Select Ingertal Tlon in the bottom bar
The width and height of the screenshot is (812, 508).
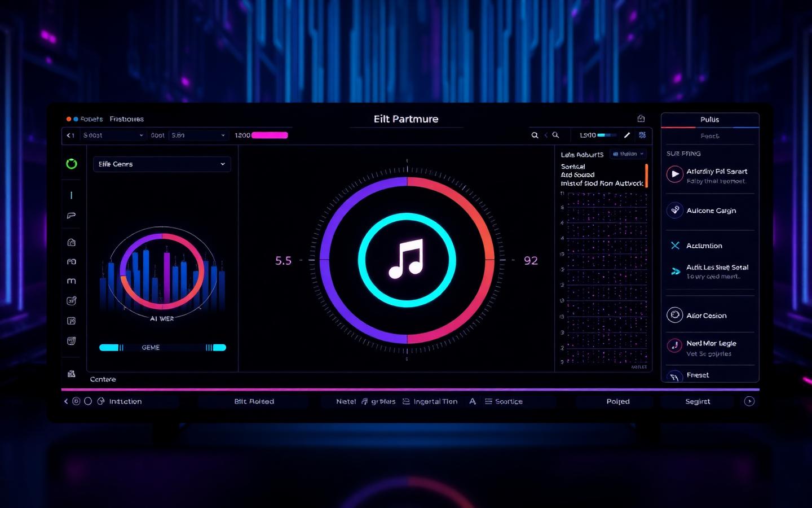(x=435, y=401)
